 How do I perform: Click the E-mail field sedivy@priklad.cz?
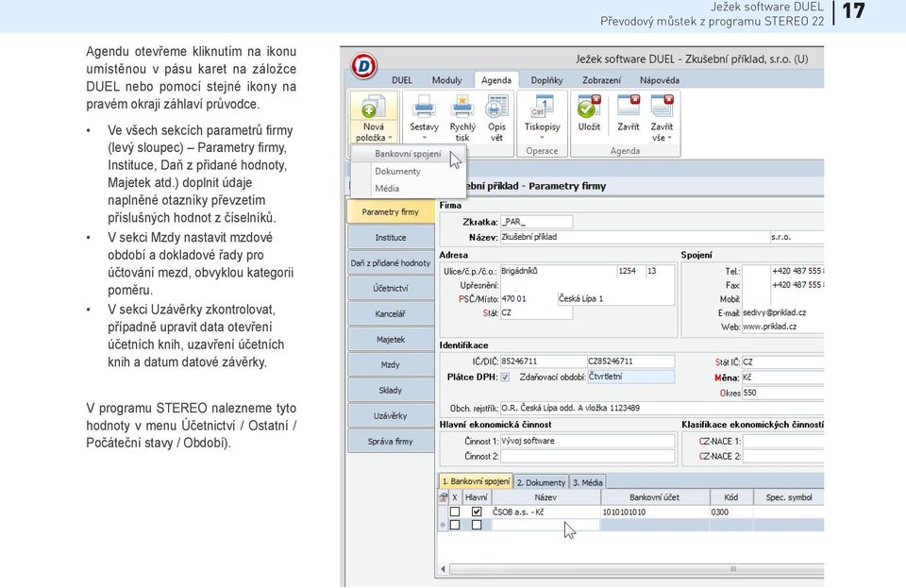click(783, 312)
